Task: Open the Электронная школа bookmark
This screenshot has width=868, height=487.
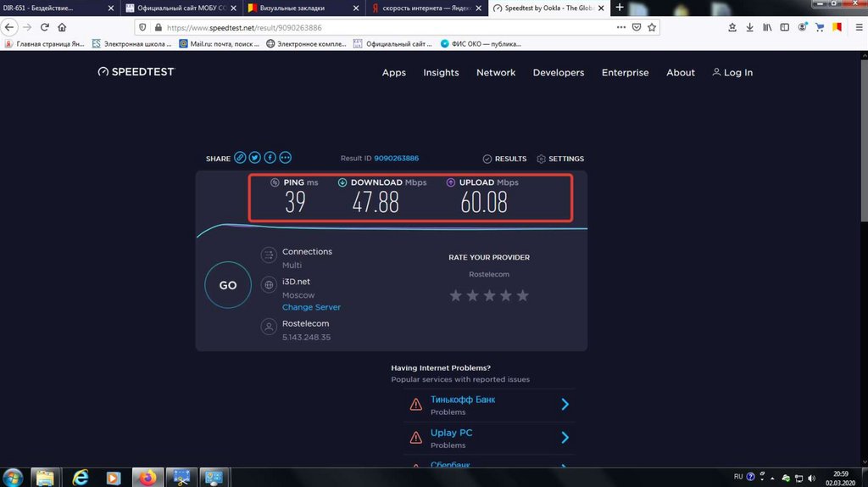Action: [131, 44]
